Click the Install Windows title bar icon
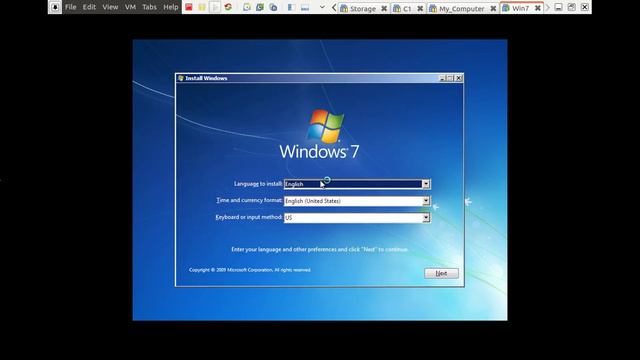640x360 pixels. click(x=181, y=78)
